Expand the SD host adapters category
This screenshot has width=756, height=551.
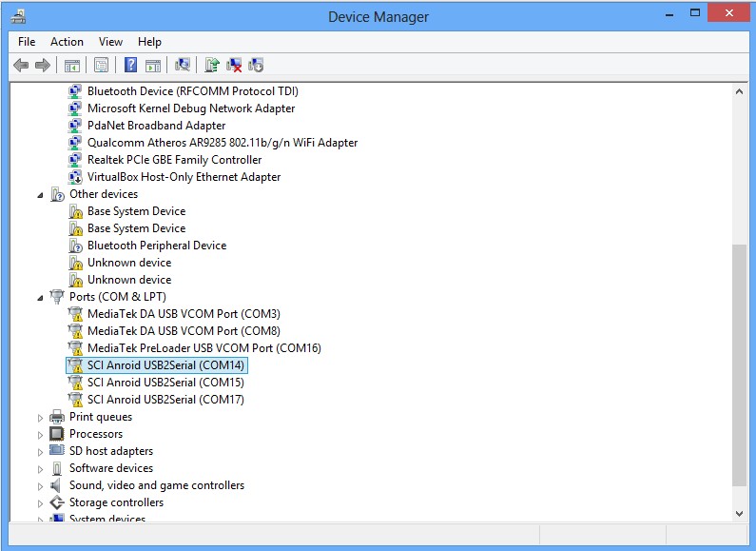coord(40,452)
